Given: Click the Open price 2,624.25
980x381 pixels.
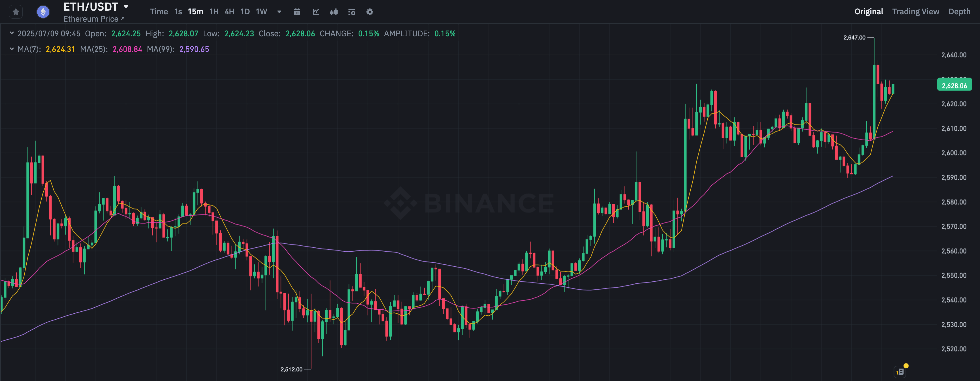Looking at the screenshot, I should [126, 33].
